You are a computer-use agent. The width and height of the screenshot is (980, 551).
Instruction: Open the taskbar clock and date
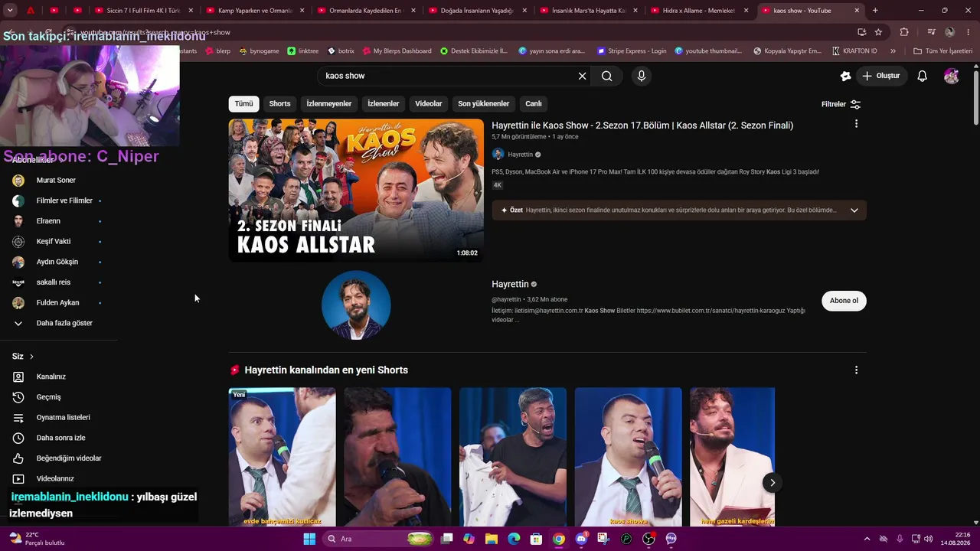click(x=955, y=539)
